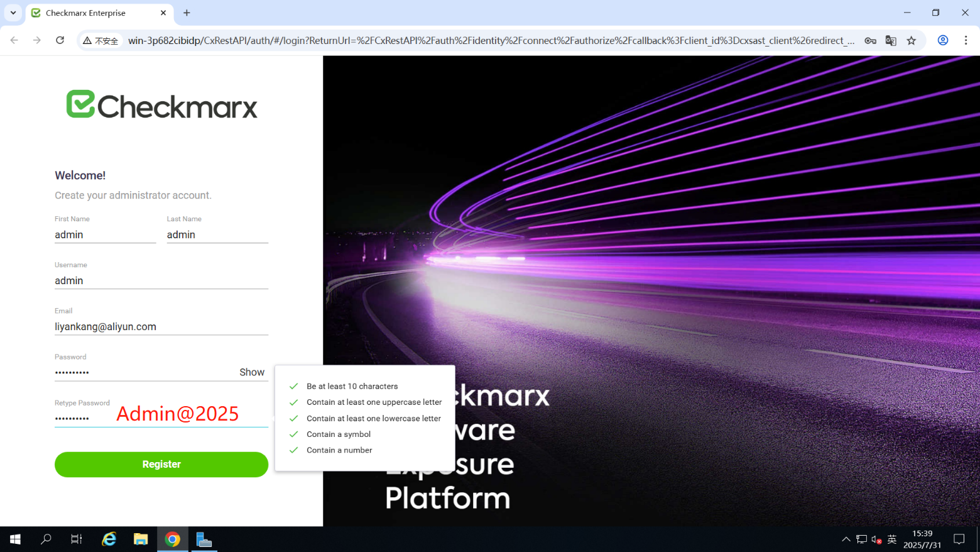Select 'Contain at least one uppercase letter' rule
The image size is (980, 552).
(374, 402)
